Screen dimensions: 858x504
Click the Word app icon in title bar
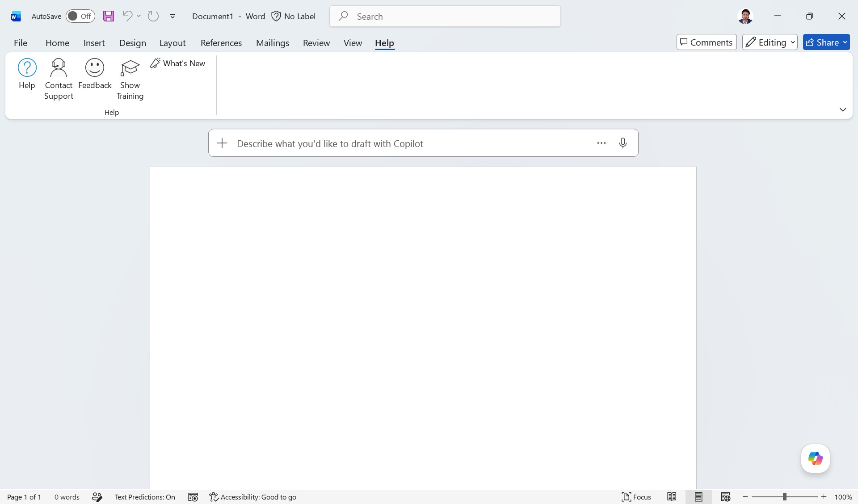click(x=16, y=17)
